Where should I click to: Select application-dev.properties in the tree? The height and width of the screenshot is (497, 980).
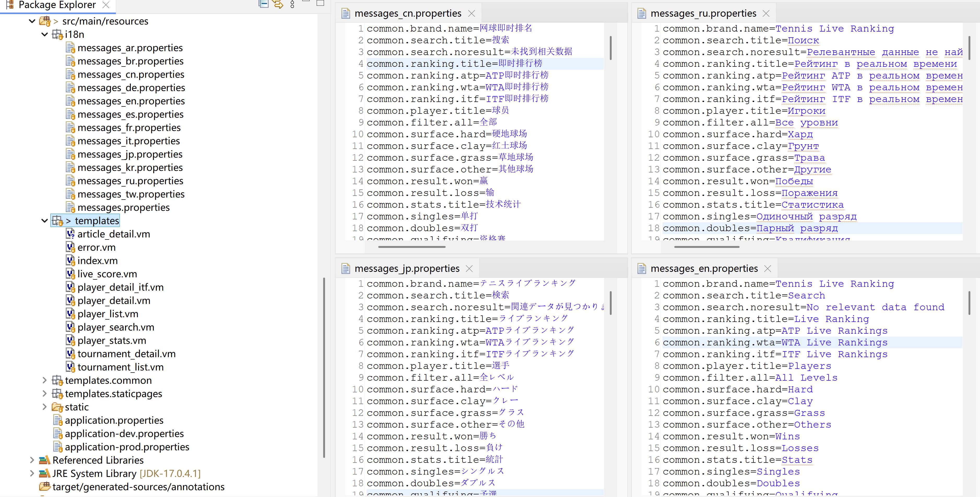[x=124, y=434]
